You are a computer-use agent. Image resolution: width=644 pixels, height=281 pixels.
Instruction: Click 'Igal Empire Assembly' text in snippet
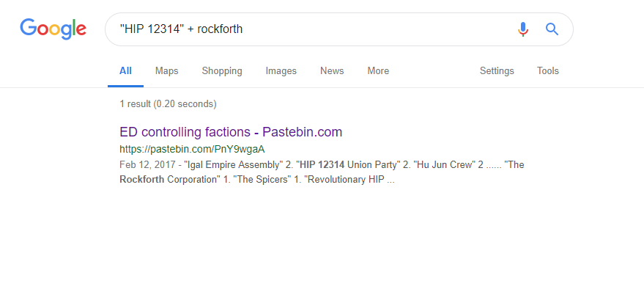[x=232, y=165]
